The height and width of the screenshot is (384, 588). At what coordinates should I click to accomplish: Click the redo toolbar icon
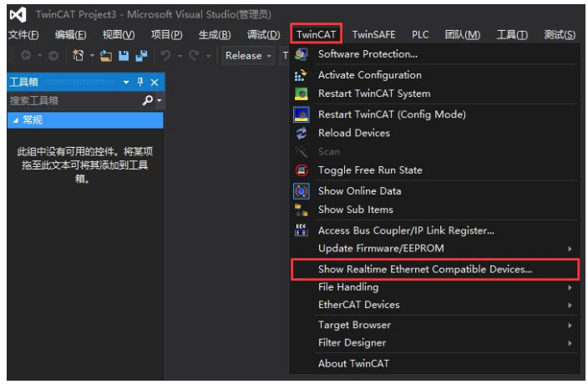[x=194, y=55]
